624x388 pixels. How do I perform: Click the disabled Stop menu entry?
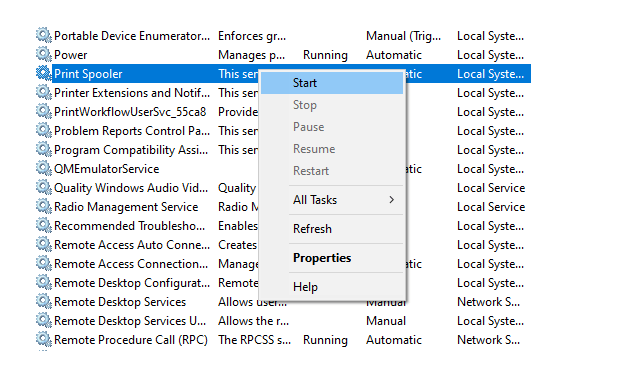332,105
